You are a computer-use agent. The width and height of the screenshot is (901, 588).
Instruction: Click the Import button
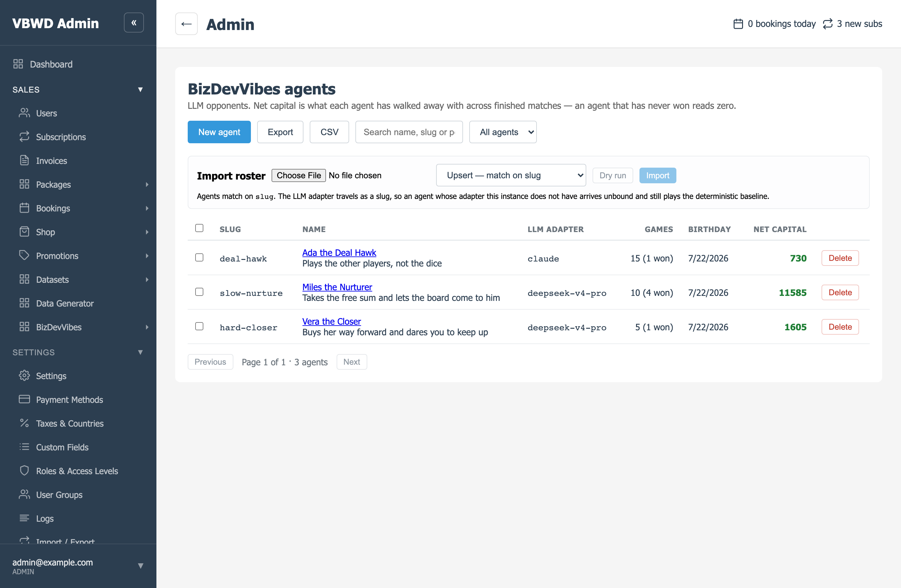(x=658, y=175)
